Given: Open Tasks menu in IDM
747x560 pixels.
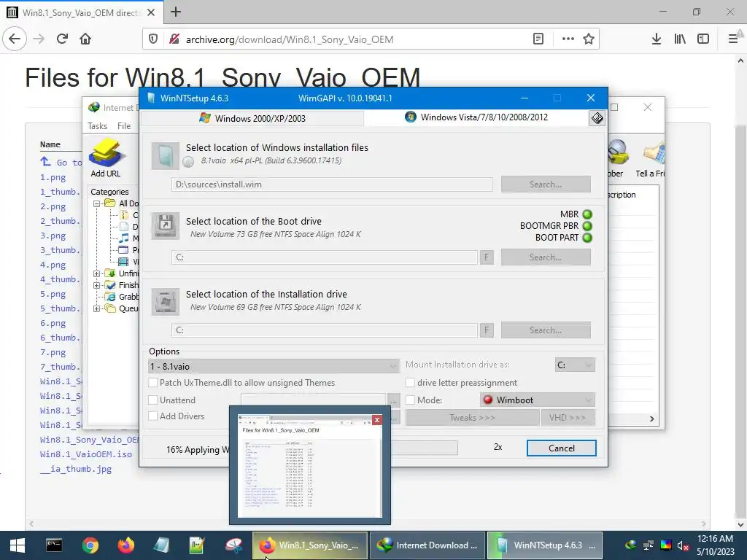Looking at the screenshot, I should [97, 125].
